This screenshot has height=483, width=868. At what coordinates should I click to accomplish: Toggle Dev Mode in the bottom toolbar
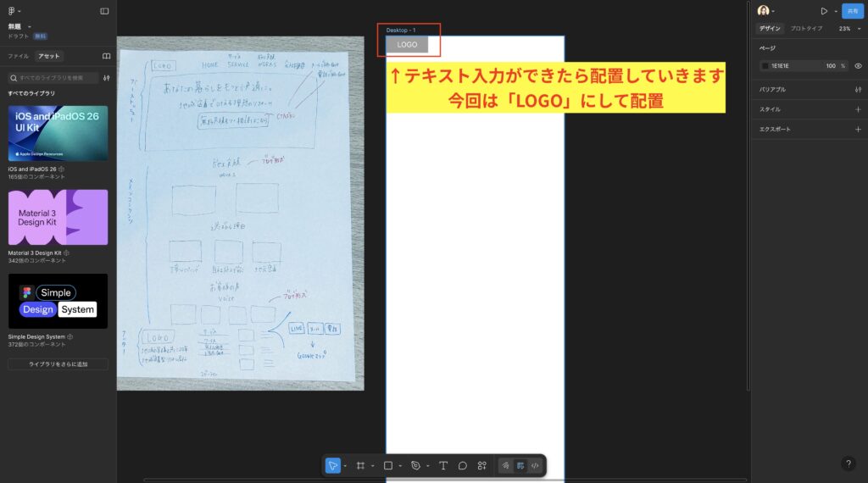pyautogui.click(x=534, y=465)
